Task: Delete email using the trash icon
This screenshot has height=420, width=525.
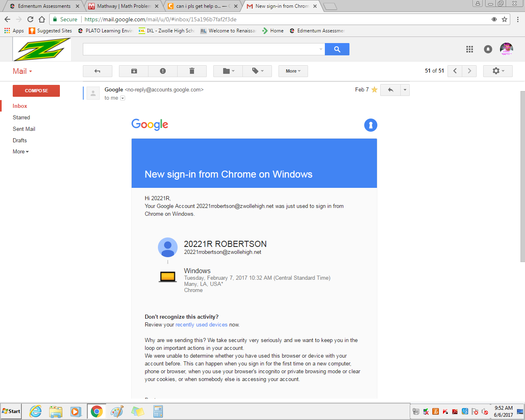Action: point(192,71)
